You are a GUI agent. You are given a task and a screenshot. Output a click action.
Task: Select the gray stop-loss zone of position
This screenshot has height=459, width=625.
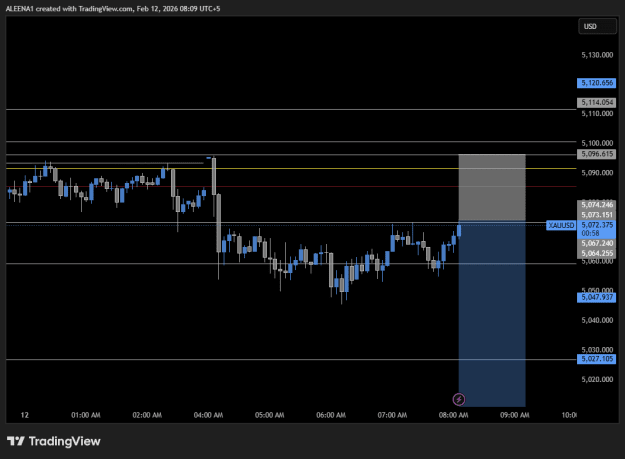click(x=492, y=187)
